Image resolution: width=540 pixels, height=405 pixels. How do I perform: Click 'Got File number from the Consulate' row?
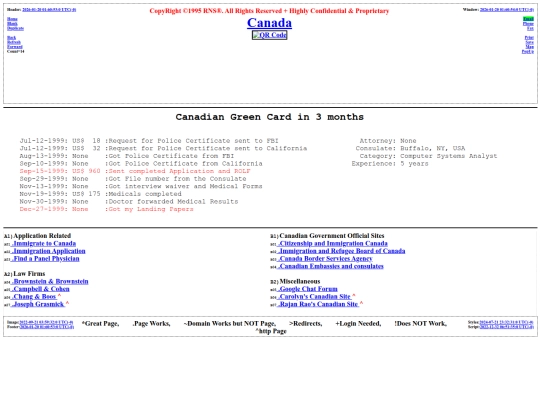(x=133, y=179)
